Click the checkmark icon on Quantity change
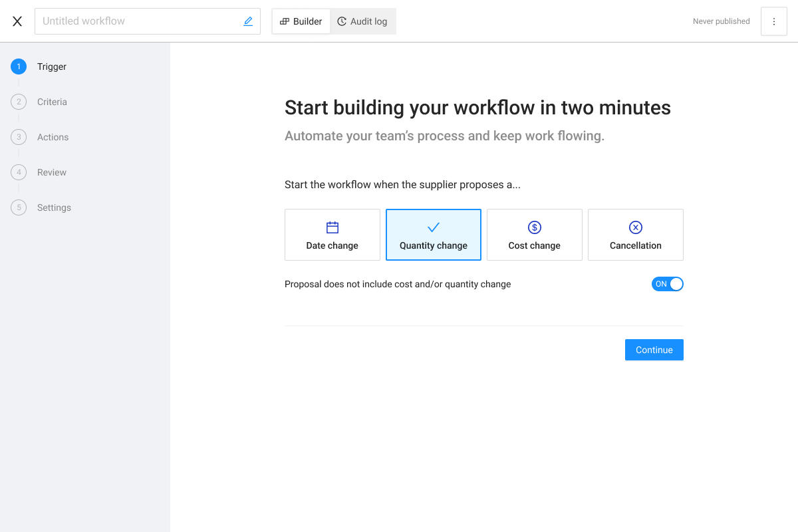Viewport: 798px width, 532px height. point(434,227)
